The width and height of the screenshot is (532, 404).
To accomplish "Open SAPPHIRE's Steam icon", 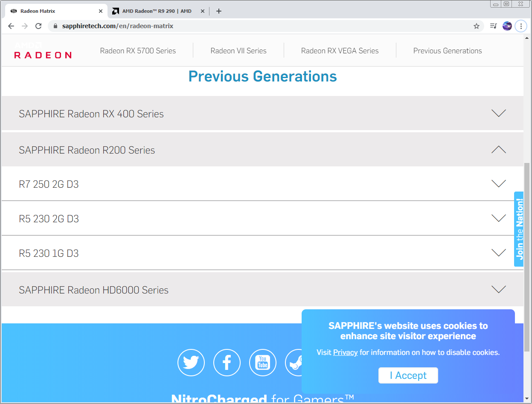I will (x=294, y=363).
